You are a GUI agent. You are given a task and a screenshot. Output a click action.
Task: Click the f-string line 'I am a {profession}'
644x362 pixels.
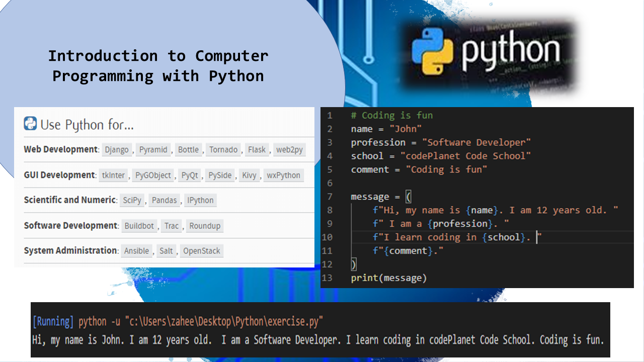tap(441, 224)
